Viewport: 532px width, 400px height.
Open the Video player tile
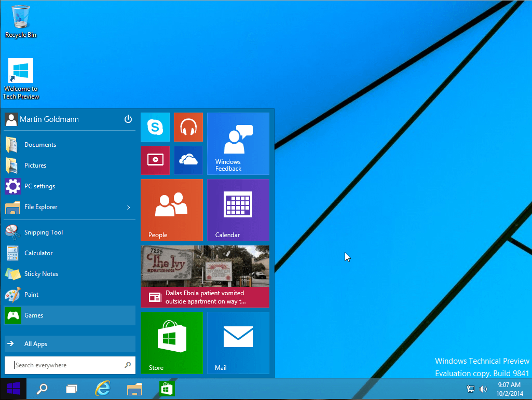point(155,160)
